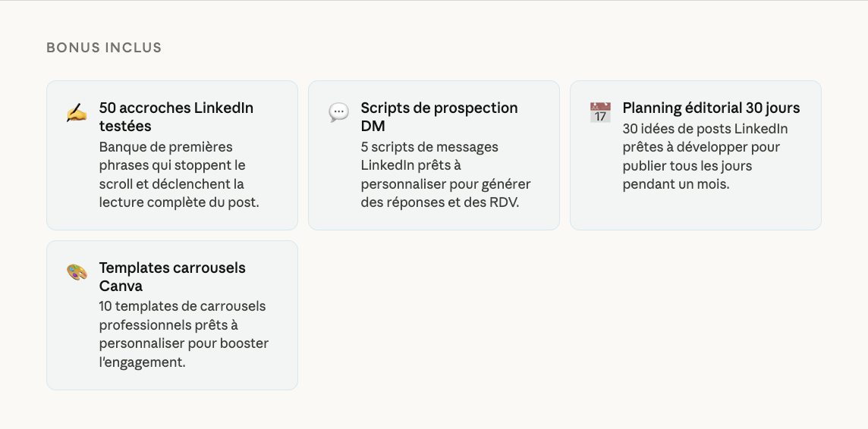Click the calendar icon showing 17

click(600, 113)
